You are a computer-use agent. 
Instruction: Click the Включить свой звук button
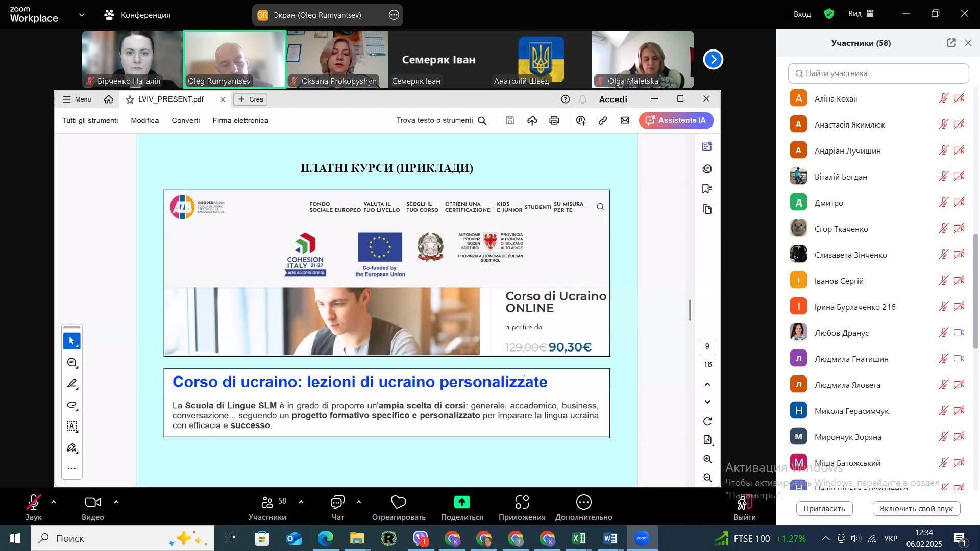[x=916, y=509]
